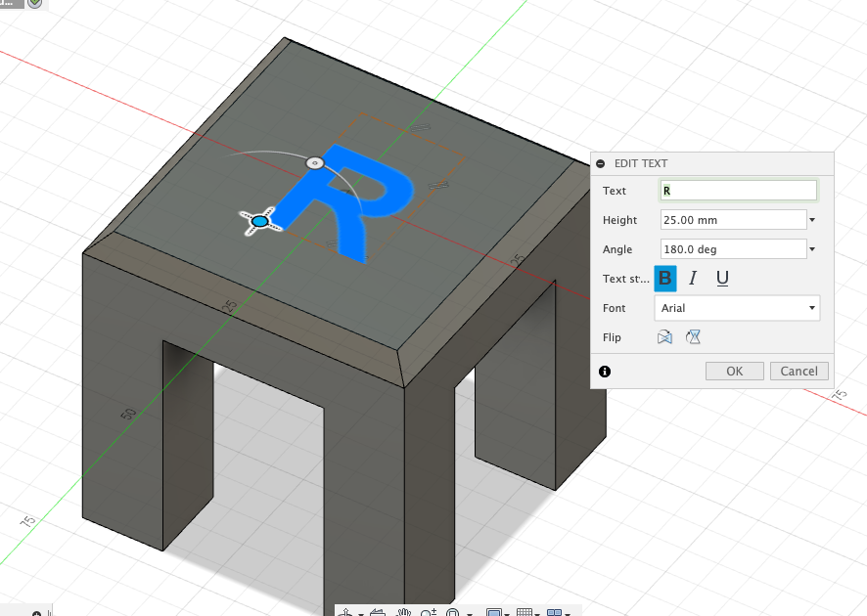Open Display Settings icon in navigation bar

pos(494,613)
